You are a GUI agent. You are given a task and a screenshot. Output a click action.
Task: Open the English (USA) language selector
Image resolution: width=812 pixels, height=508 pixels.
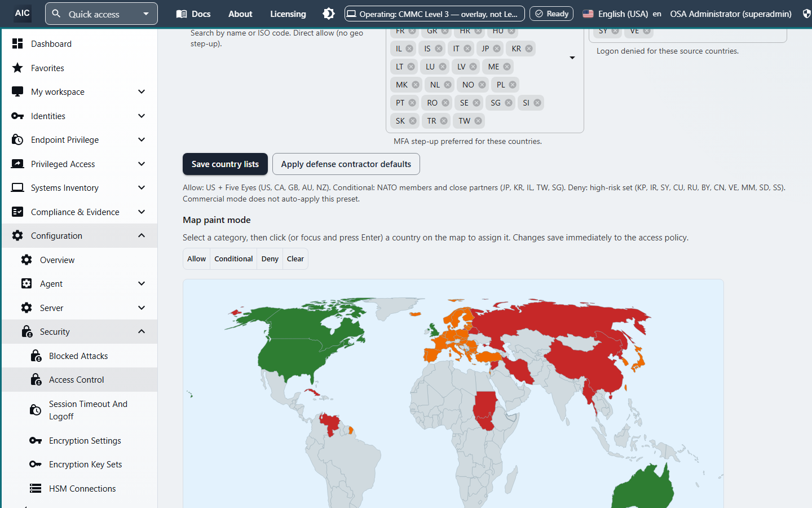coord(622,14)
